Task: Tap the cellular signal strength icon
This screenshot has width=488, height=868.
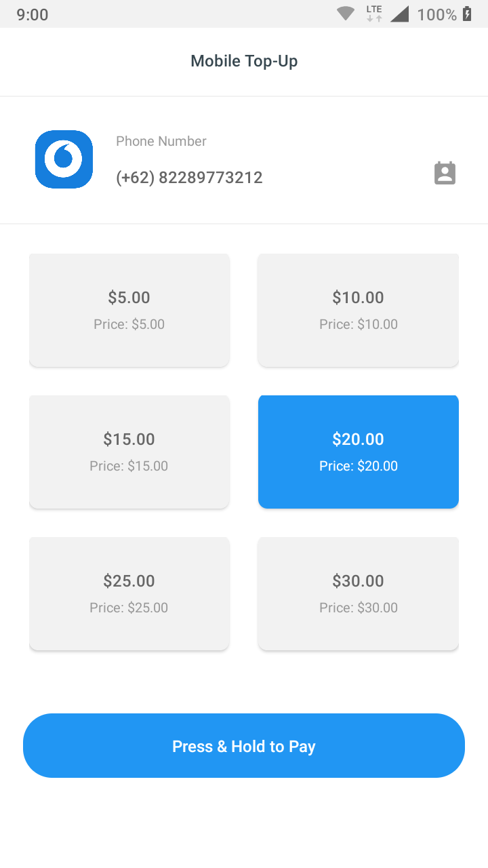Action: pos(400,14)
